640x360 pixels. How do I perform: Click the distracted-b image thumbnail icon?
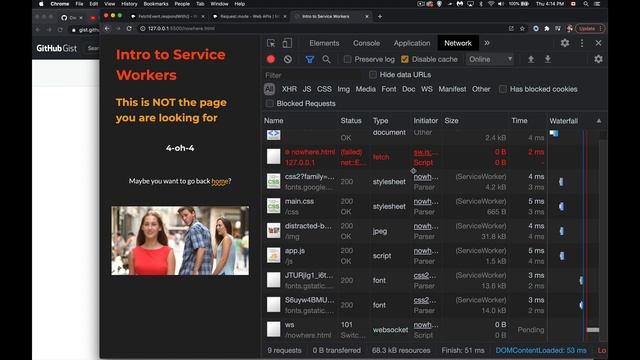(x=273, y=231)
